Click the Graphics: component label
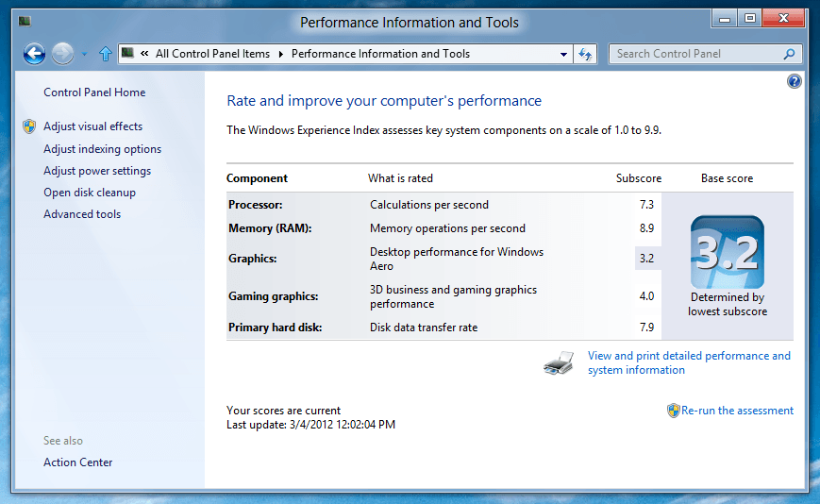This screenshot has width=820, height=504. [x=253, y=259]
